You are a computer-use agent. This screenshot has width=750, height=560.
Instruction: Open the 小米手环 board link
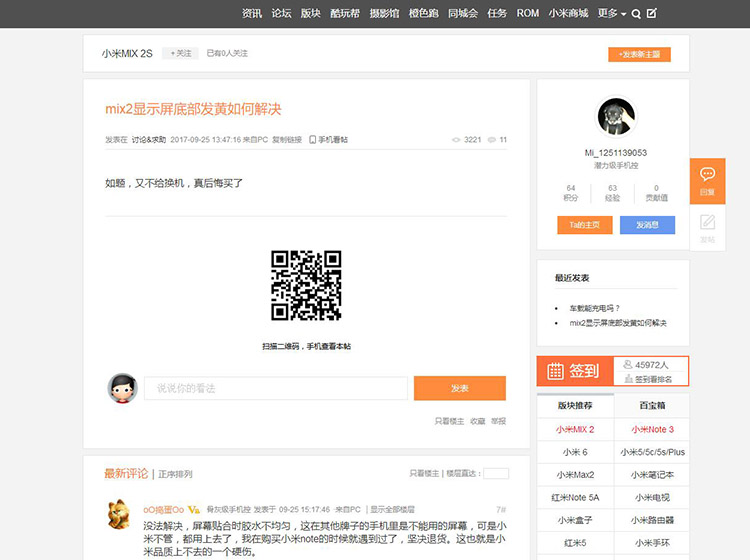click(x=652, y=543)
